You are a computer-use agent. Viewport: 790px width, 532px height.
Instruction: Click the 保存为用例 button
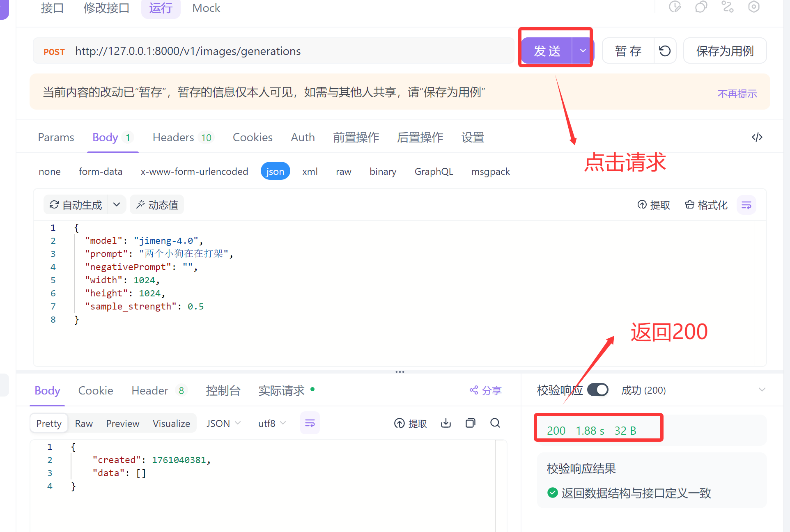click(x=725, y=51)
